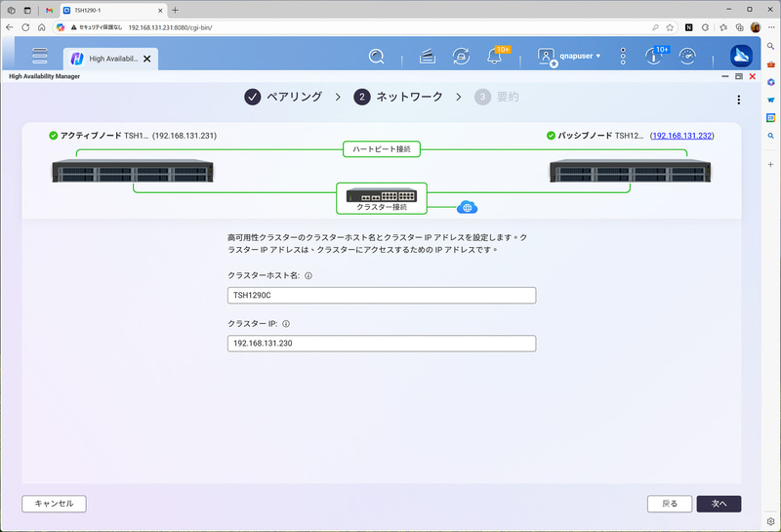Open the system info icon with 10+ badge
Viewport: 781px width, 532px height.
tap(653, 57)
